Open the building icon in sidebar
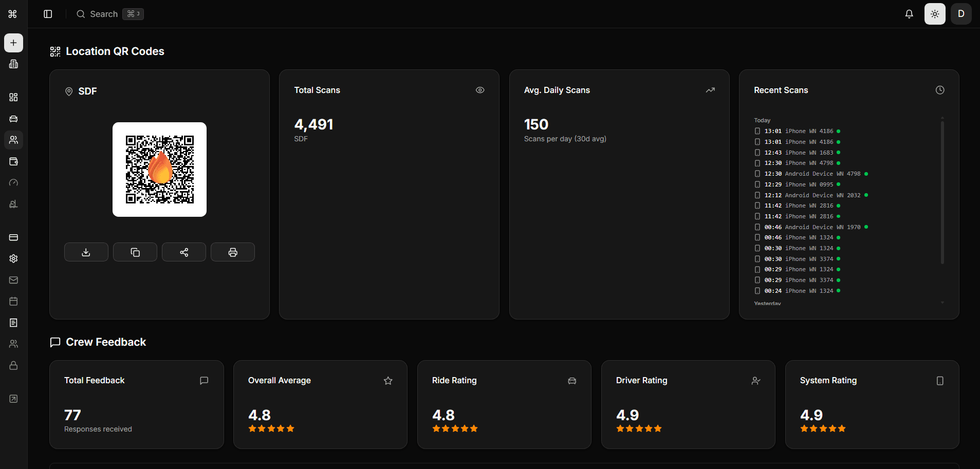This screenshot has height=469, width=980. [x=13, y=64]
